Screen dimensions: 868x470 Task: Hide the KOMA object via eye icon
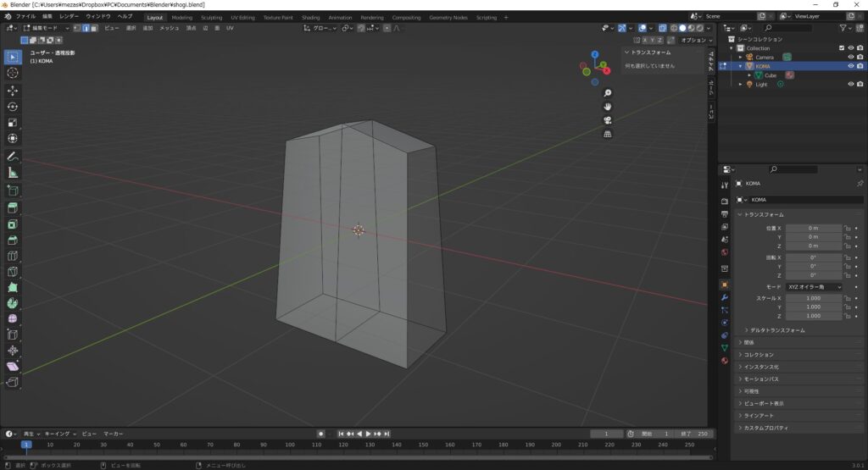pyautogui.click(x=850, y=66)
